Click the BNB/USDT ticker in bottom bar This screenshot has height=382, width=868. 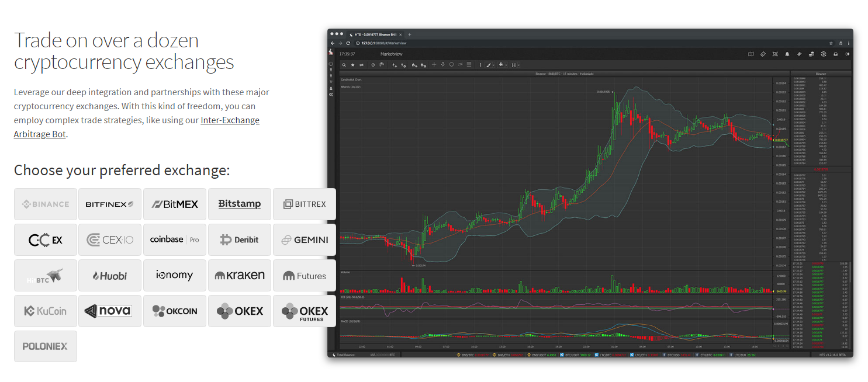(542, 355)
